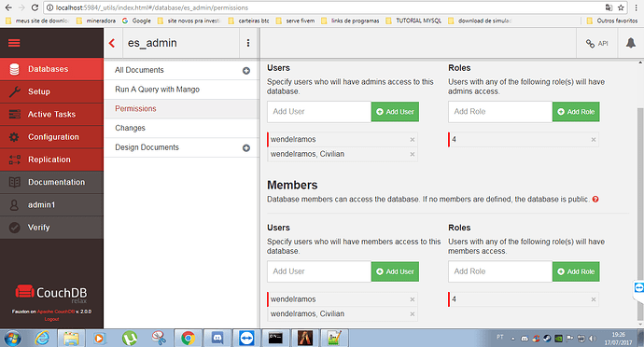The height and width of the screenshot is (347, 644).
Task: Remove admin user wendelramos
Action: [x=413, y=140]
